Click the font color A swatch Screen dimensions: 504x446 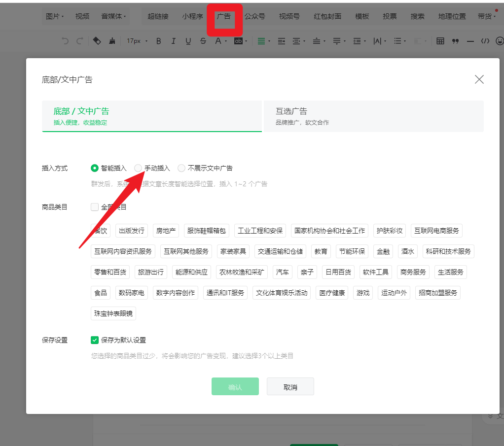(218, 41)
